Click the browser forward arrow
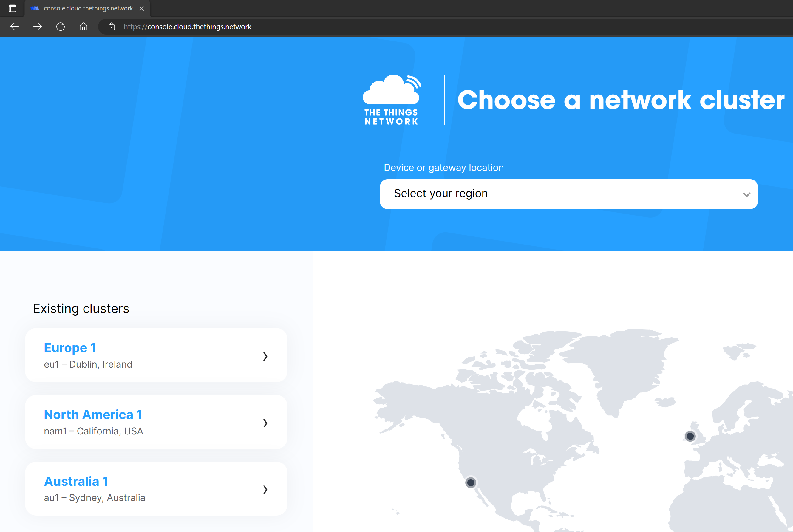 click(x=38, y=27)
